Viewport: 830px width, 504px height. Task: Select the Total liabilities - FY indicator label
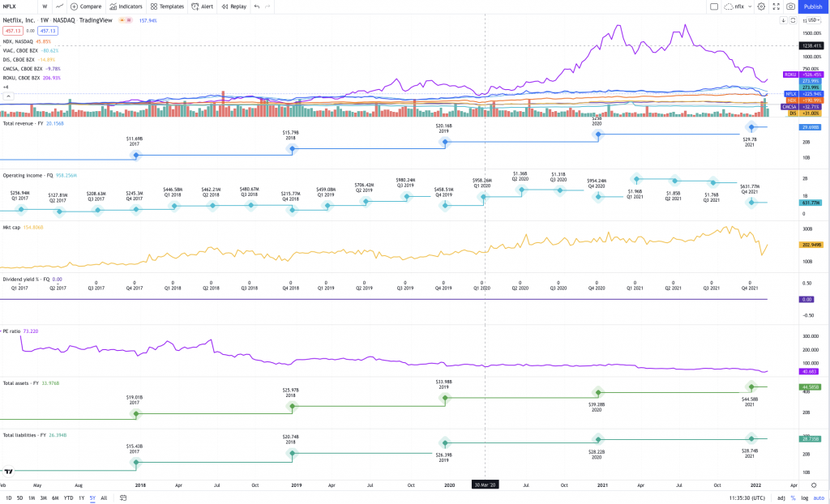point(24,434)
